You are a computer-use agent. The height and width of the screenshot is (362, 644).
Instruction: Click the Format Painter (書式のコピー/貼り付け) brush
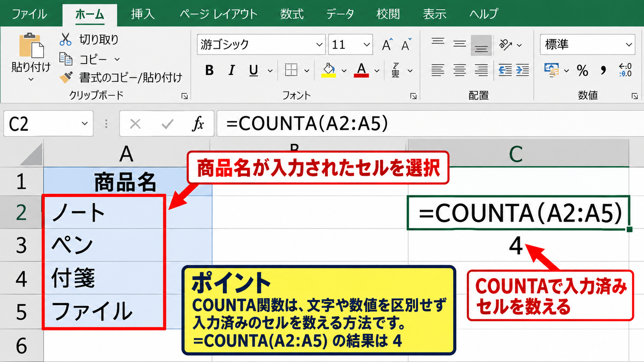[x=66, y=77]
